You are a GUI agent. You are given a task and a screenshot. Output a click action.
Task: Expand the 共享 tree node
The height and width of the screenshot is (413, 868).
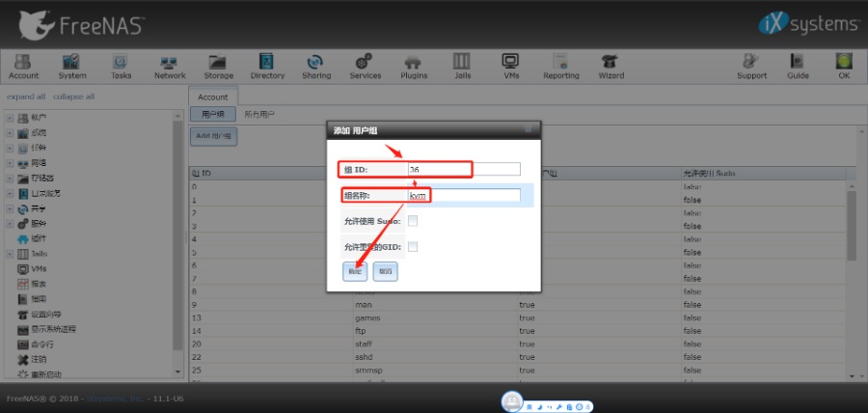(x=10, y=208)
